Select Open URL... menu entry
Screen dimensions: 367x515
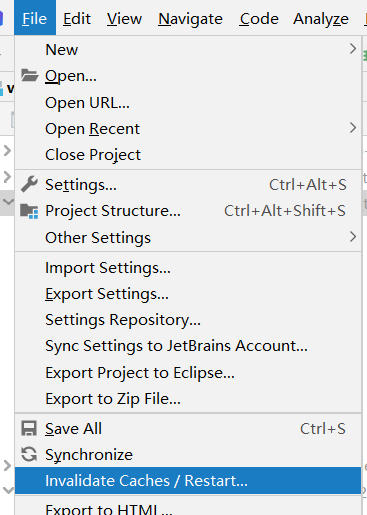coord(188,102)
